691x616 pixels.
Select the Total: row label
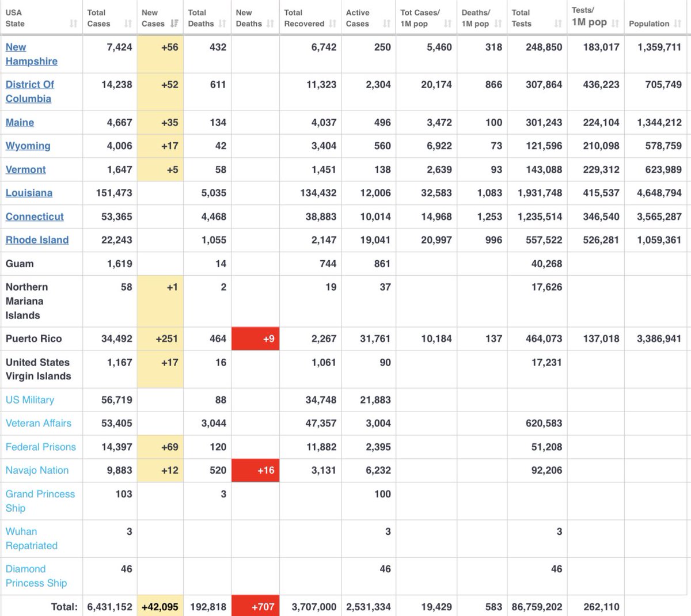pyautogui.click(x=64, y=607)
